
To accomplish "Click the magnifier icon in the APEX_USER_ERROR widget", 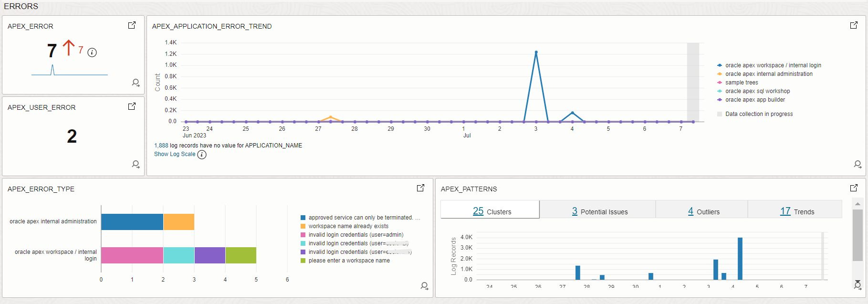I will point(136,164).
